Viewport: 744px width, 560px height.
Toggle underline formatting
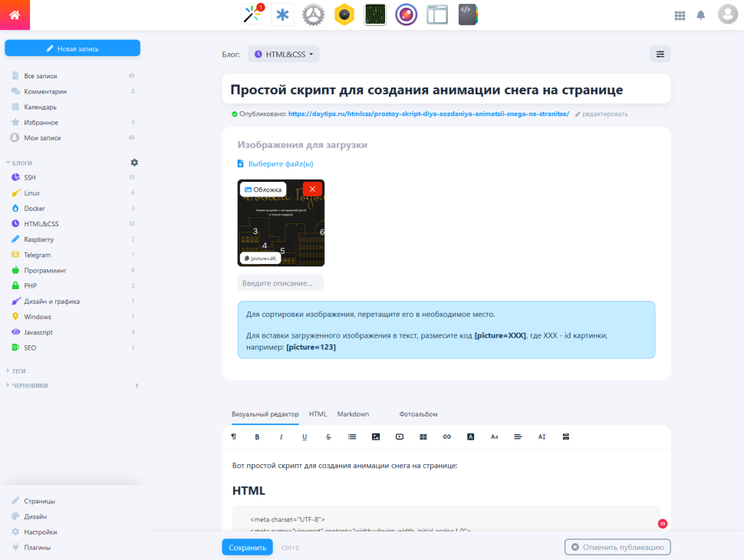pos(305,436)
